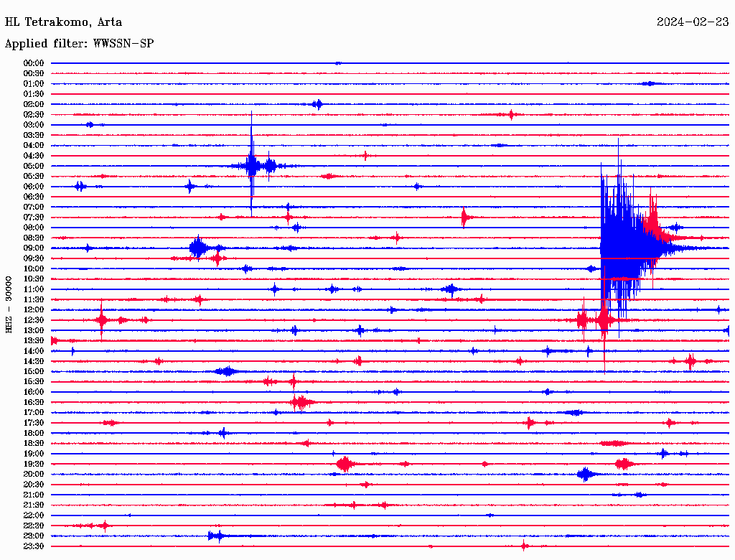Select the 22:30 time label
The image size is (735, 560).
(34, 526)
